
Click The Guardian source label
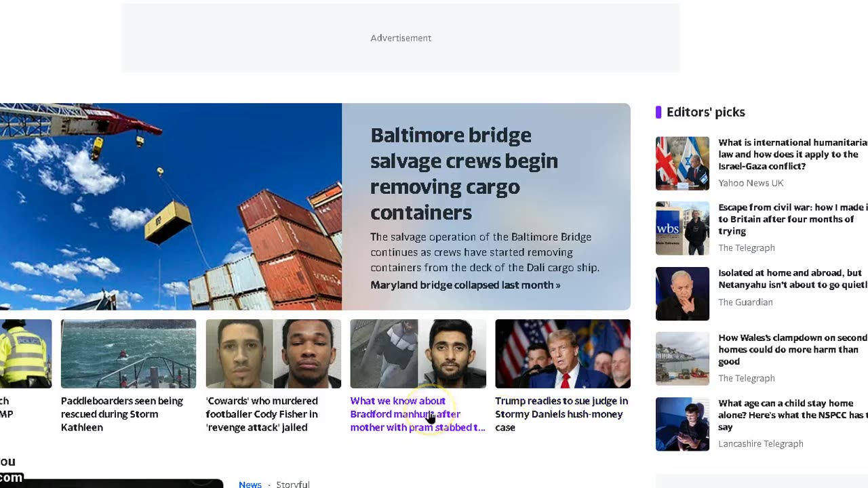pos(745,302)
